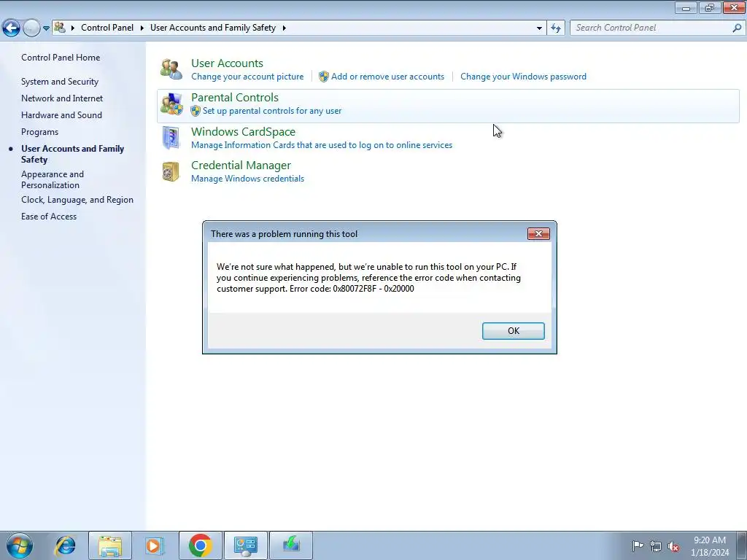Click Manage Information Cards link
The width and height of the screenshot is (747, 560).
pos(322,145)
